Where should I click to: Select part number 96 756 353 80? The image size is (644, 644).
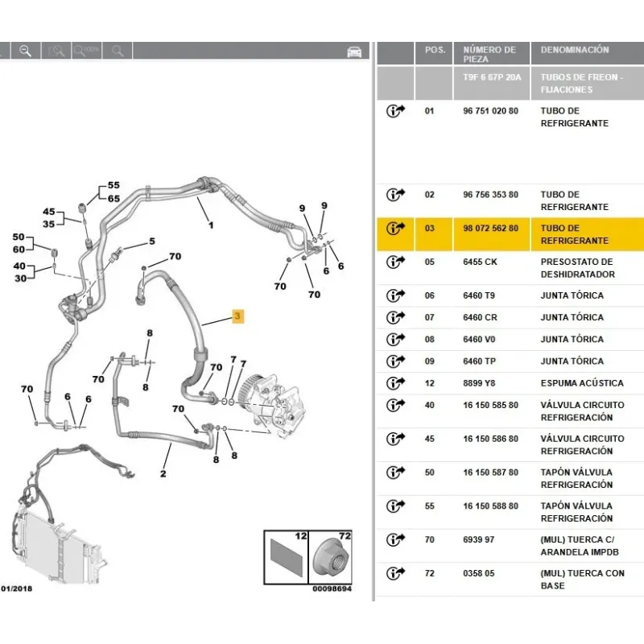[x=490, y=195]
